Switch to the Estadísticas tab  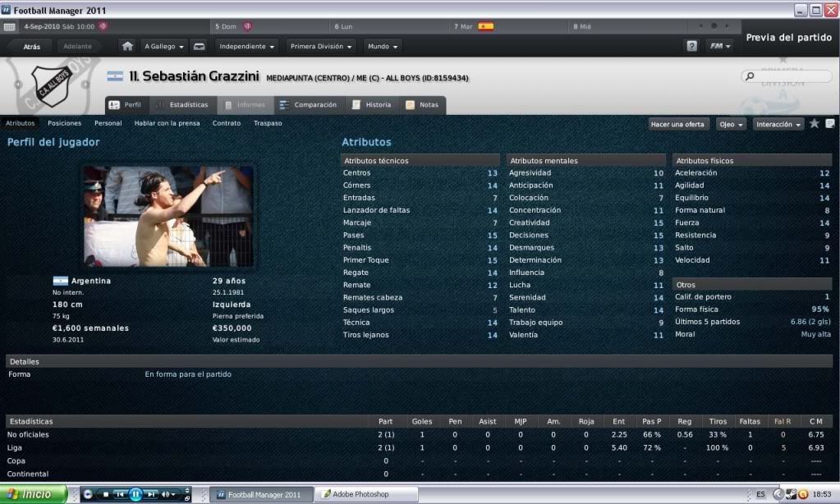(182, 105)
